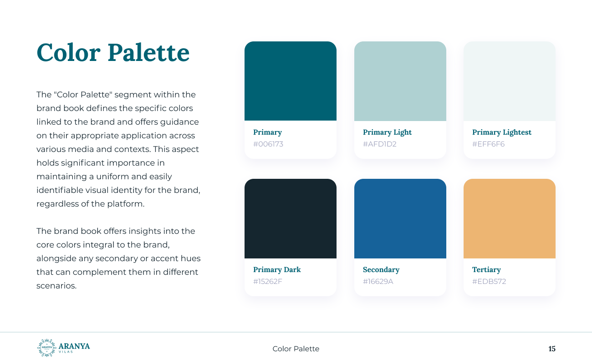Click the paragraph starting "The brand book offers"
Screen dimensions: 592x364
[118, 258]
